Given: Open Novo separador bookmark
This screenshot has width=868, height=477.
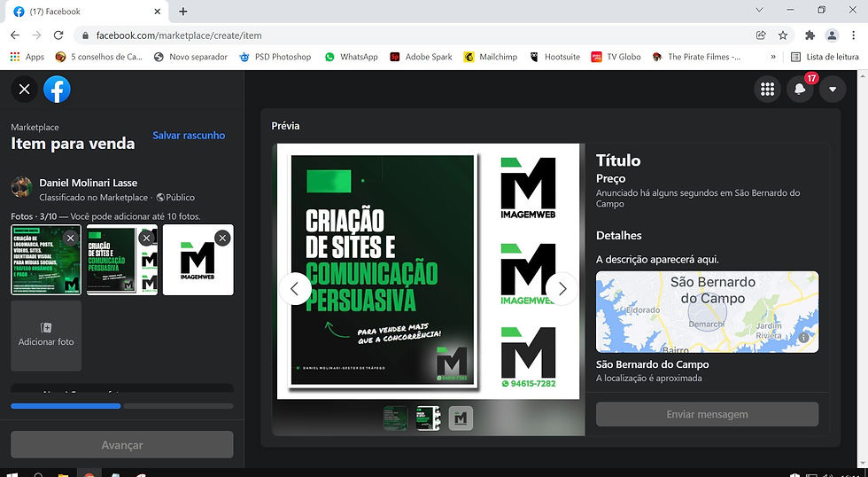Looking at the screenshot, I should click(x=191, y=57).
